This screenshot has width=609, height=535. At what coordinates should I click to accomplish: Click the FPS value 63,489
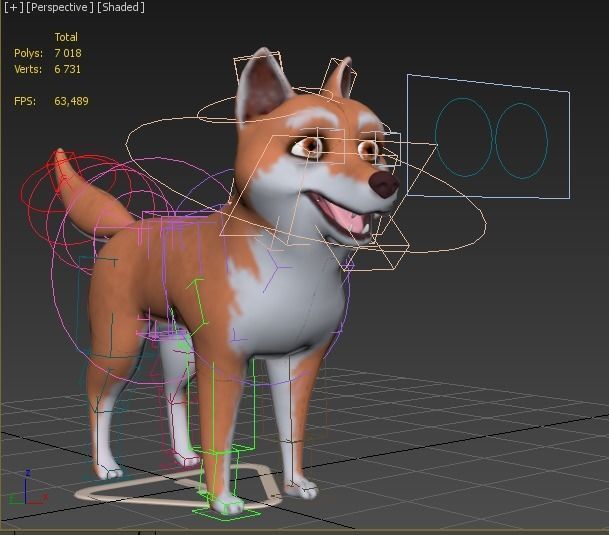(x=71, y=101)
